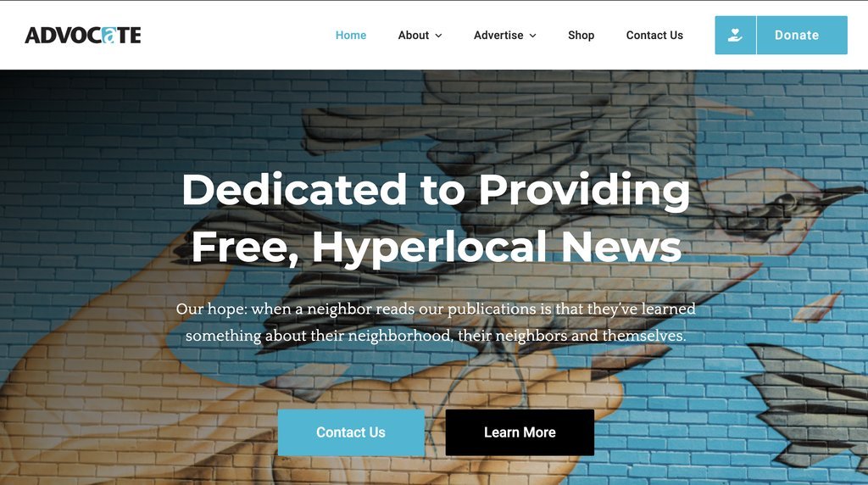Click the blue stylized 'a' in the logo
868x485 pixels.
pos(109,36)
